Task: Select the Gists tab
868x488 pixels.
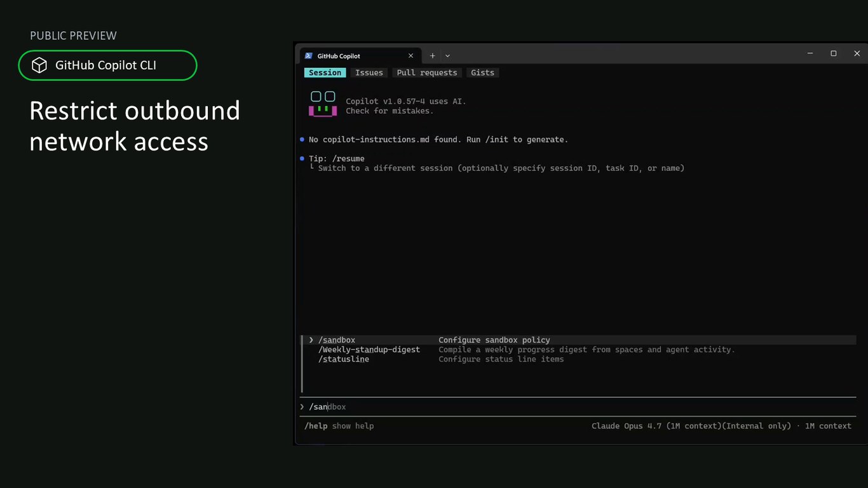Action: coord(482,73)
